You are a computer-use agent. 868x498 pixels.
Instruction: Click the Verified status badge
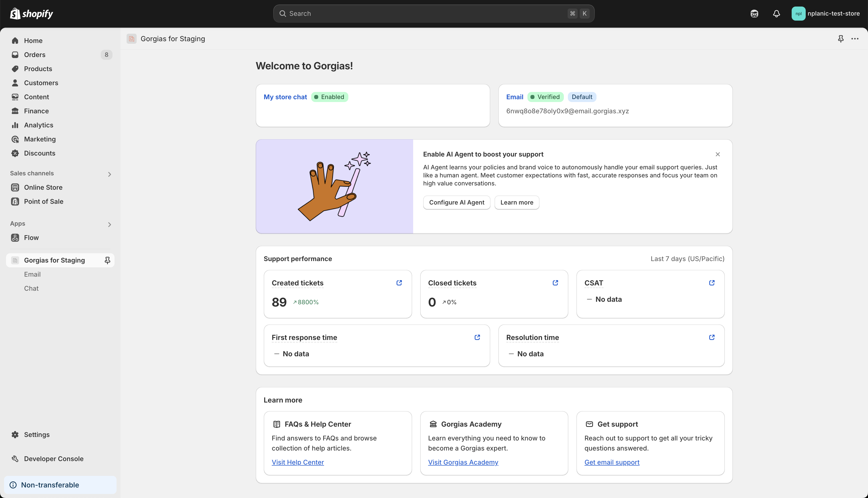pos(545,97)
